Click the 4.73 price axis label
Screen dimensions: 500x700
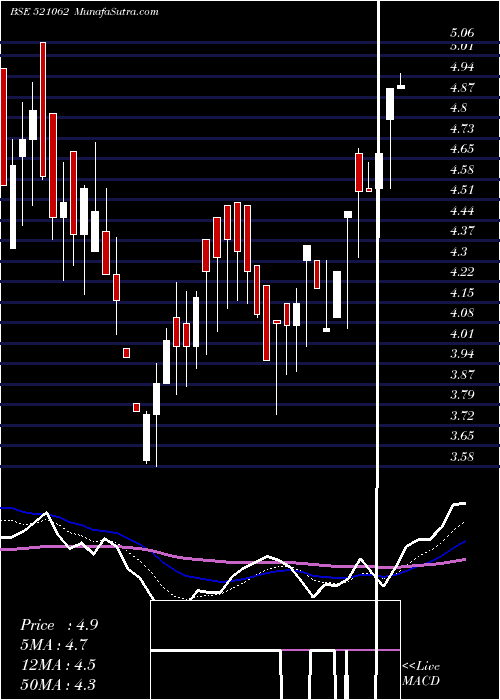(462, 129)
